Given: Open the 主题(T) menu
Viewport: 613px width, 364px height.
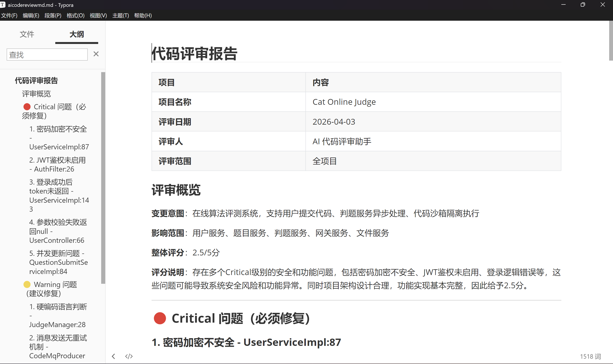Looking at the screenshot, I should (x=120, y=15).
